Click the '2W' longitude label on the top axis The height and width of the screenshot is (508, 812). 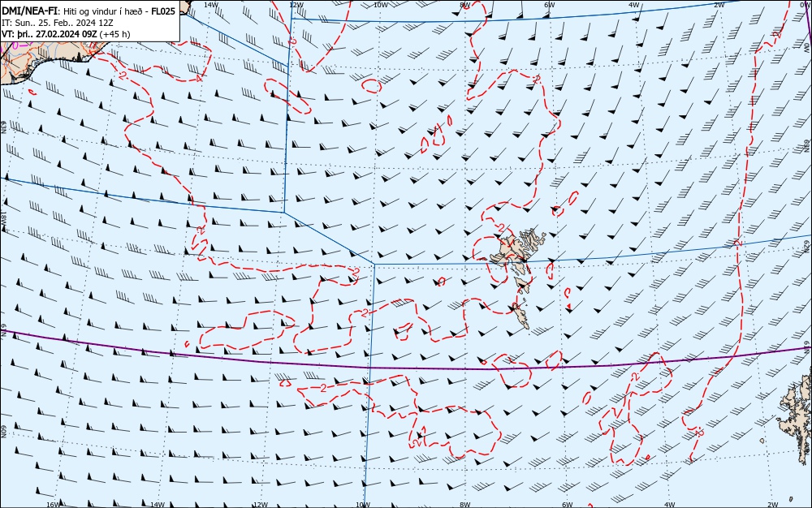pyautogui.click(x=719, y=5)
